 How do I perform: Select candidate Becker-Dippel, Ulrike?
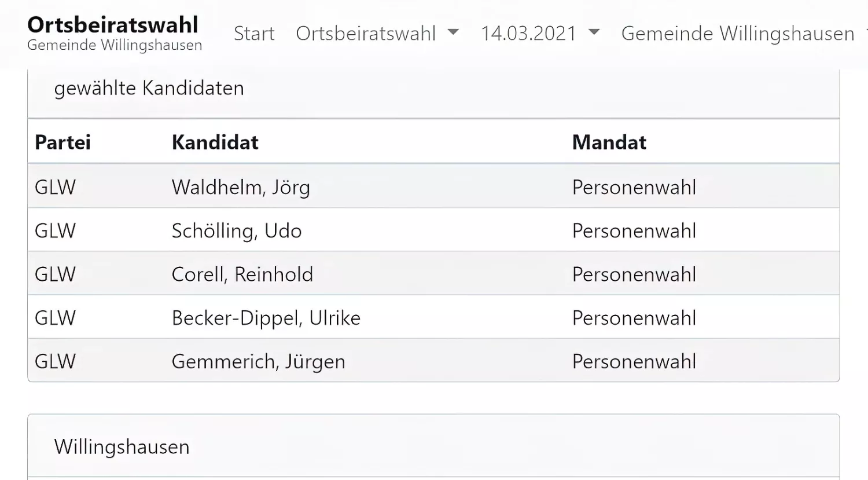(x=266, y=318)
